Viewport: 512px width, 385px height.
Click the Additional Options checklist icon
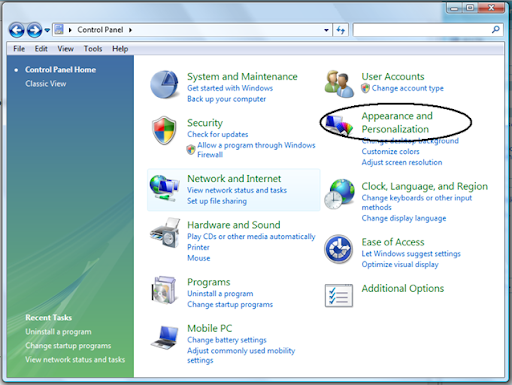click(x=339, y=295)
